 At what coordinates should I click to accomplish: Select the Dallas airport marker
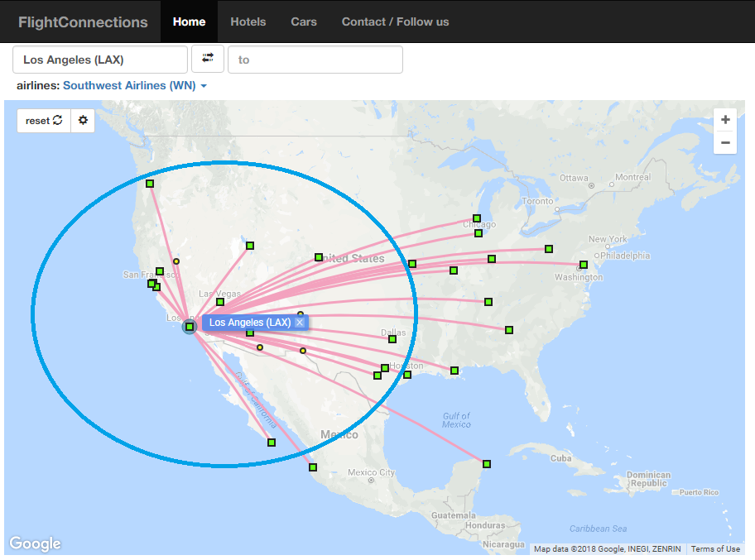coord(392,339)
